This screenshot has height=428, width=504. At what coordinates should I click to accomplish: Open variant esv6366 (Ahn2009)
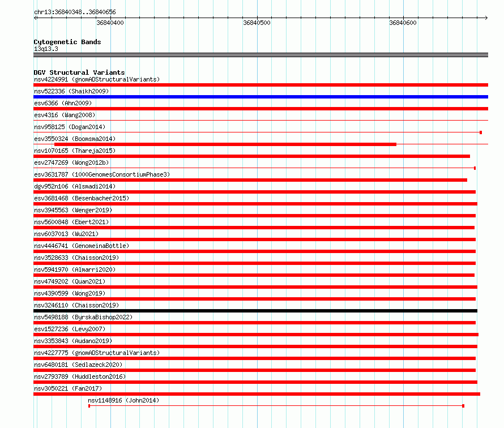click(x=63, y=103)
